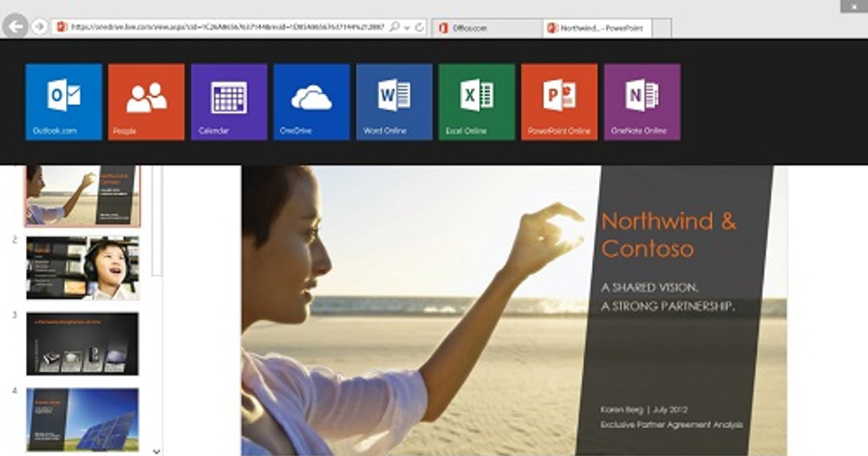The width and height of the screenshot is (868, 456).
Task: Open the OneDrive tile
Action: pyautogui.click(x=312, y=102)
